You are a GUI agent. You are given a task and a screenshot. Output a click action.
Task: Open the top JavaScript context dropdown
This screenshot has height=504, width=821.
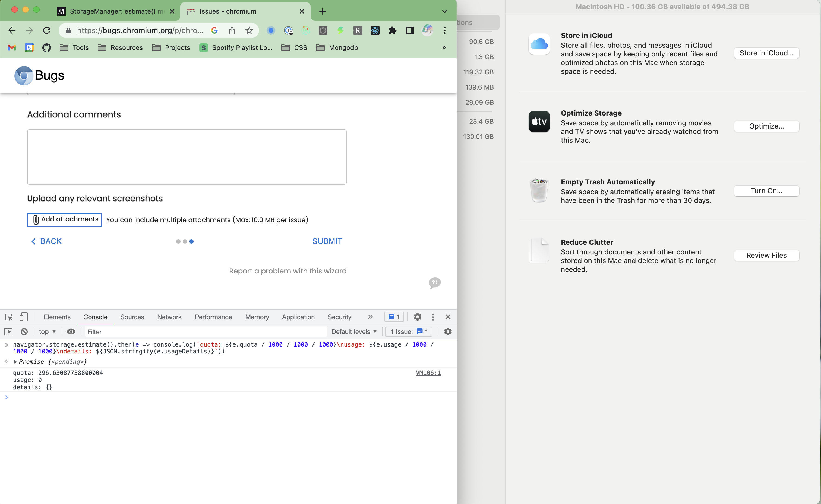click(x=47, y=332)
